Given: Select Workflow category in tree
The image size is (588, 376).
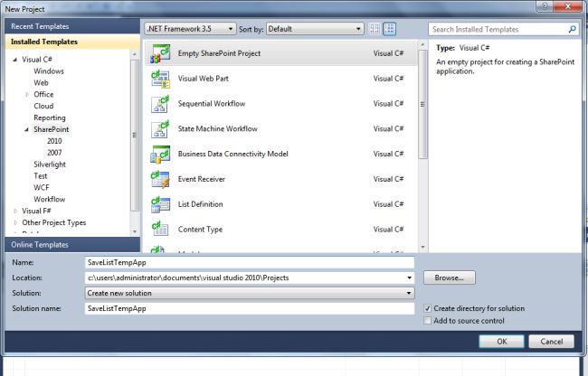Looking at the screenshot, I should (x=50, y=199).
